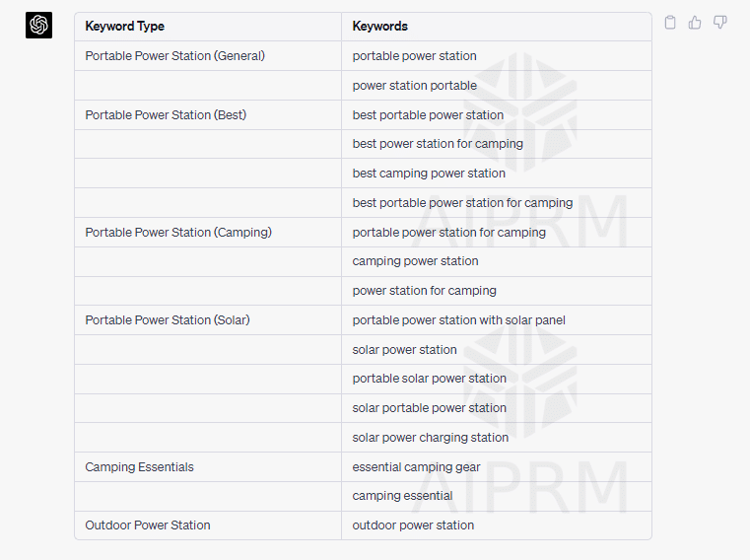This screenshot has height=560, width=750.
Task: Click the "essential camping gear" keyword
Action: 417,467
